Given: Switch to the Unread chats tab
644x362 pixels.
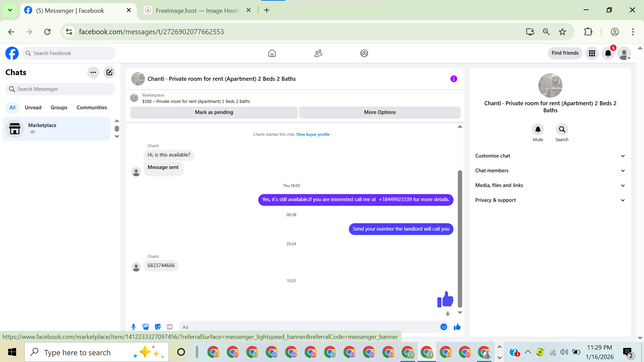Looking at the screenshot, I should pos(33,108).
